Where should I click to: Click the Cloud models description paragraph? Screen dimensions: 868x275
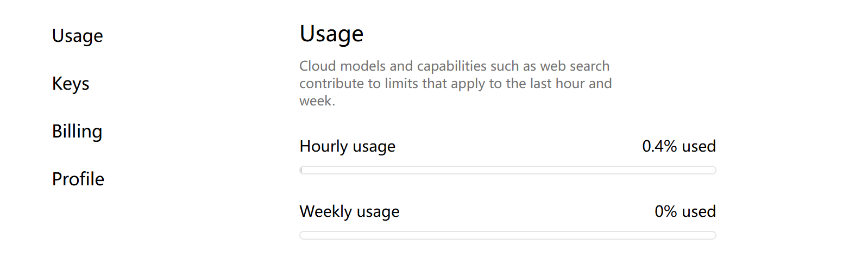click(x=456, y=83)
